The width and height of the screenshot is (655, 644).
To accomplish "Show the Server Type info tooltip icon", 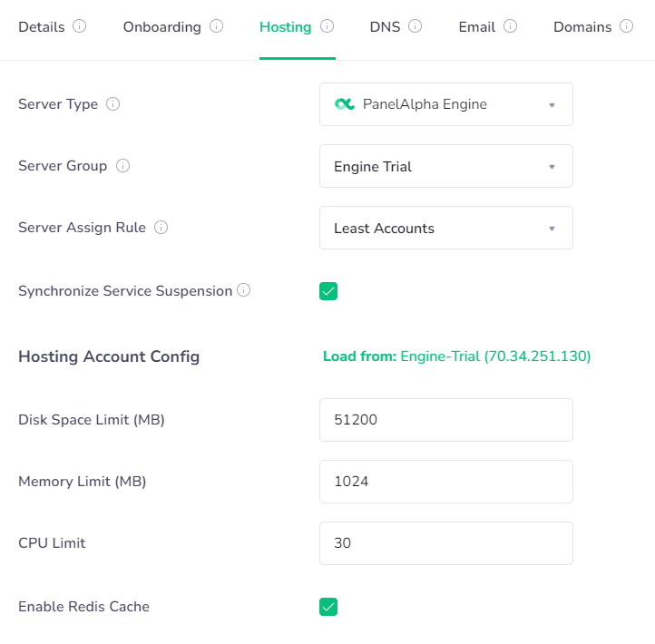I will 112,103.
